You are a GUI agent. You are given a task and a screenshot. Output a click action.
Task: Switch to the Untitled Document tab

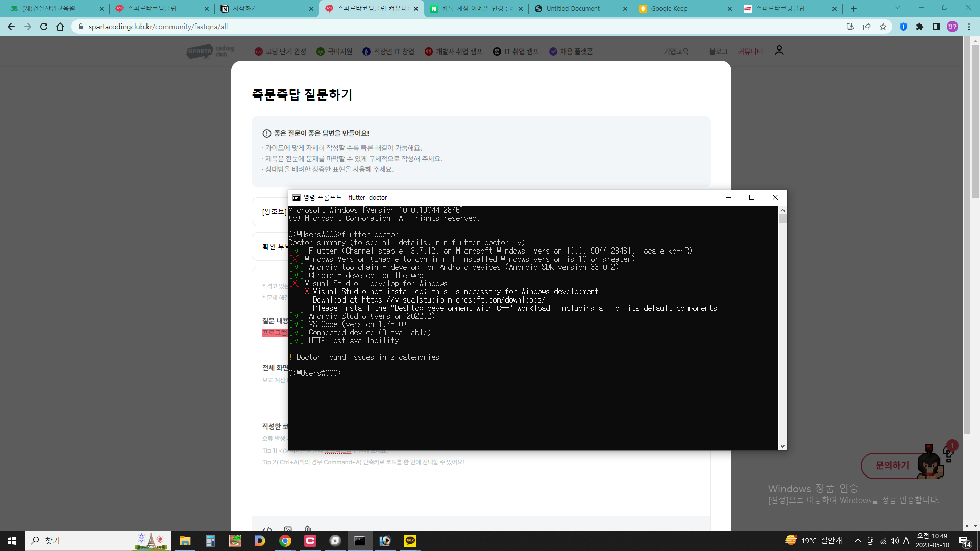point(581,9)
